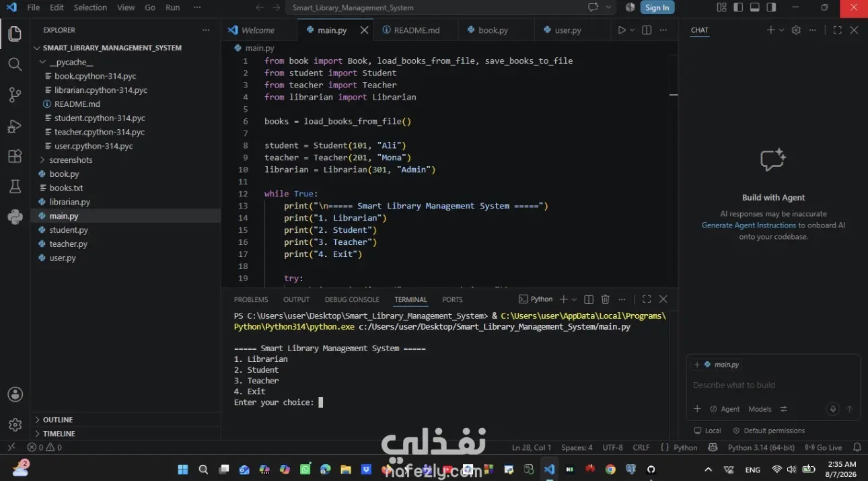Open Windows Start button on taskbar
Image resolution: width=868 pixels, height=481 pixels.
183,470
